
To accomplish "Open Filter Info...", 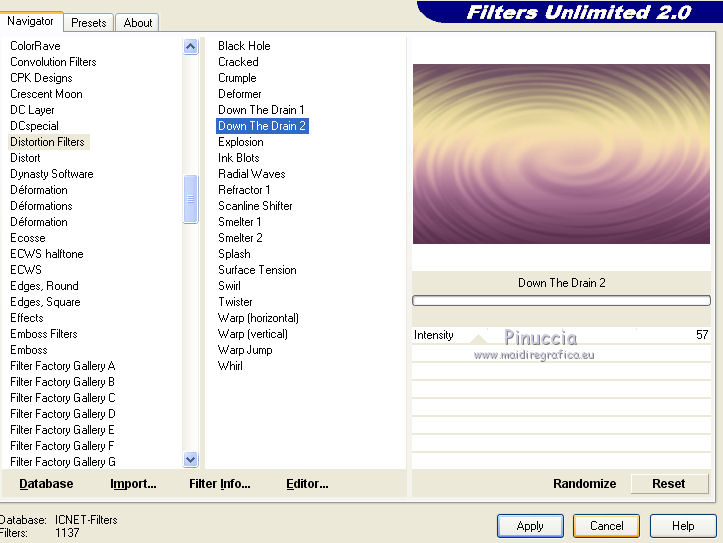I will tap(219, 484).
